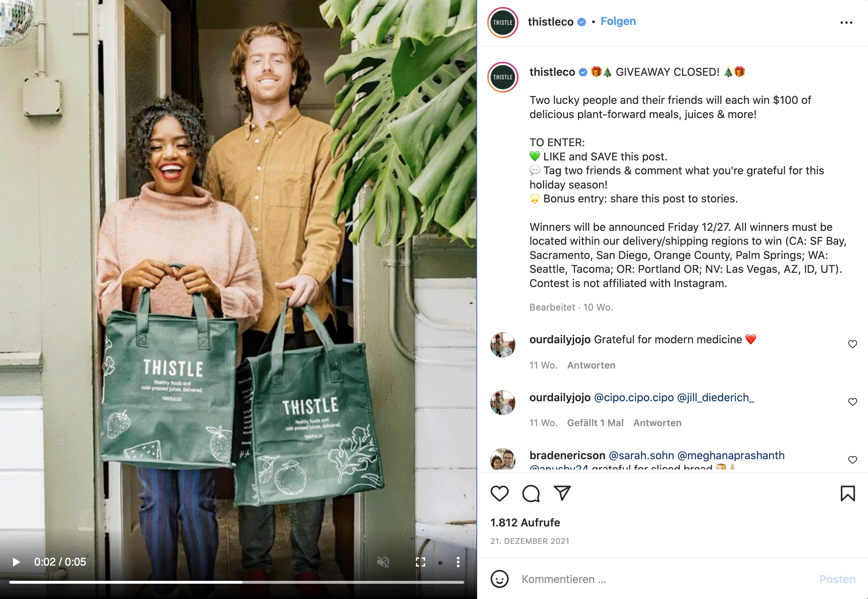
Task: Reply to first comment with Antworten
Action: click(x=591, y=365)
